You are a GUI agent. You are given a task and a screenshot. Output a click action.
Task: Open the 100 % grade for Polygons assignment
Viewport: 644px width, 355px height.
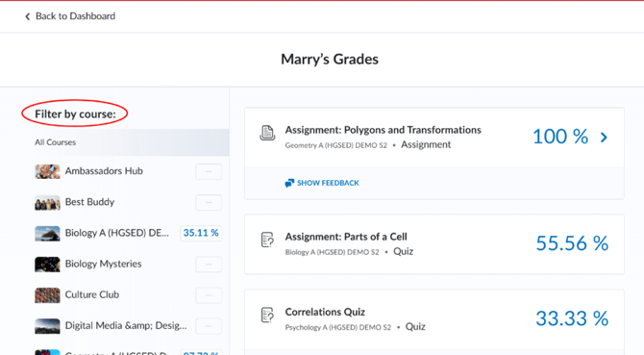point(560,137)
